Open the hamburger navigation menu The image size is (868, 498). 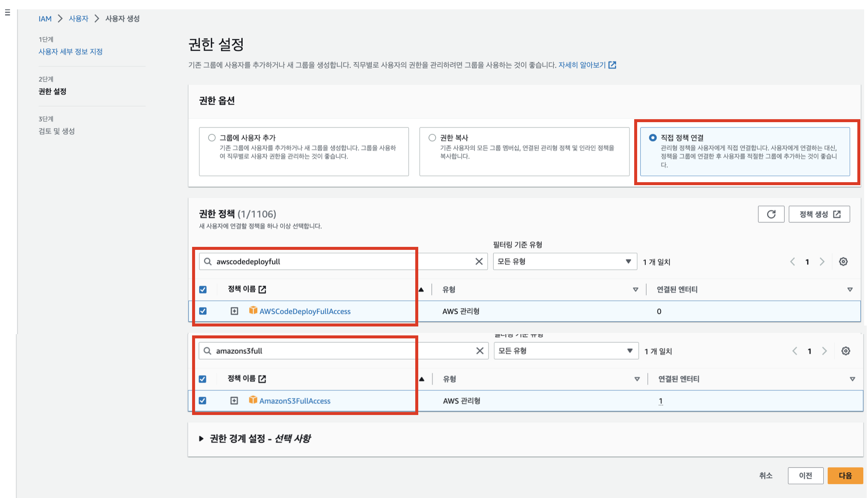click(x=7, y=13)
